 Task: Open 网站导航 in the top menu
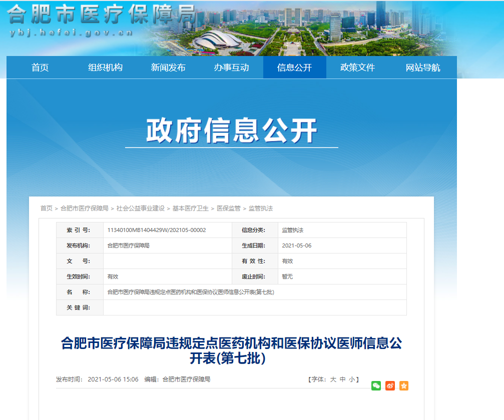click(423, 67)
